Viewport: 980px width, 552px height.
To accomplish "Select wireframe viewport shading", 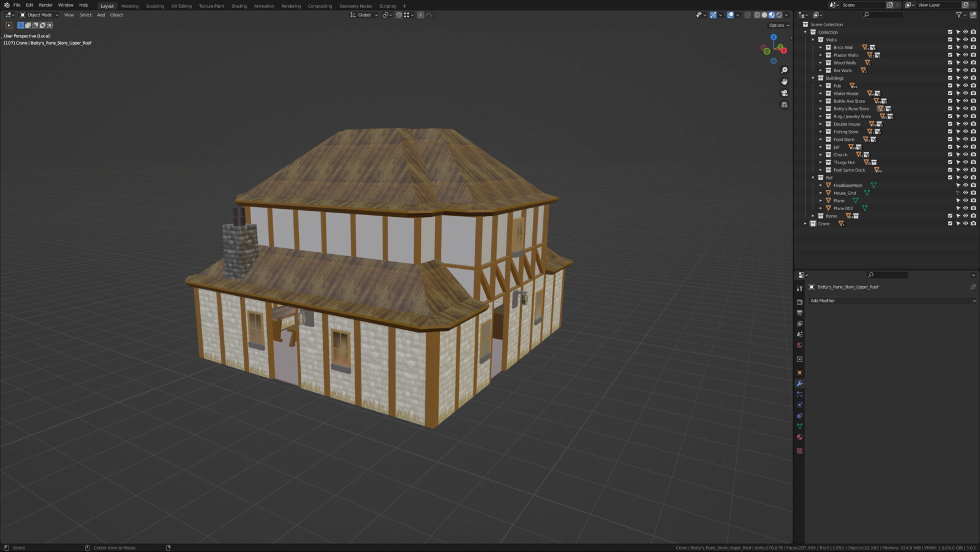I will point(757,15).
